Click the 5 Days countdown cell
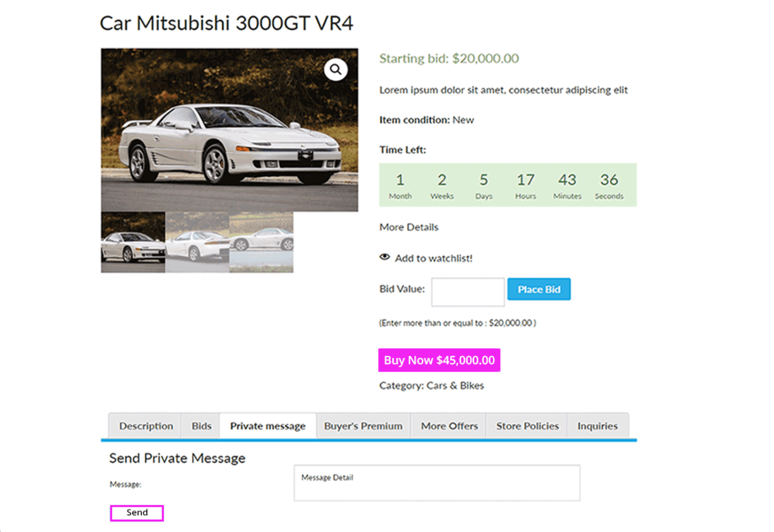This screenshot has height=532, width=774. point(484,185)
